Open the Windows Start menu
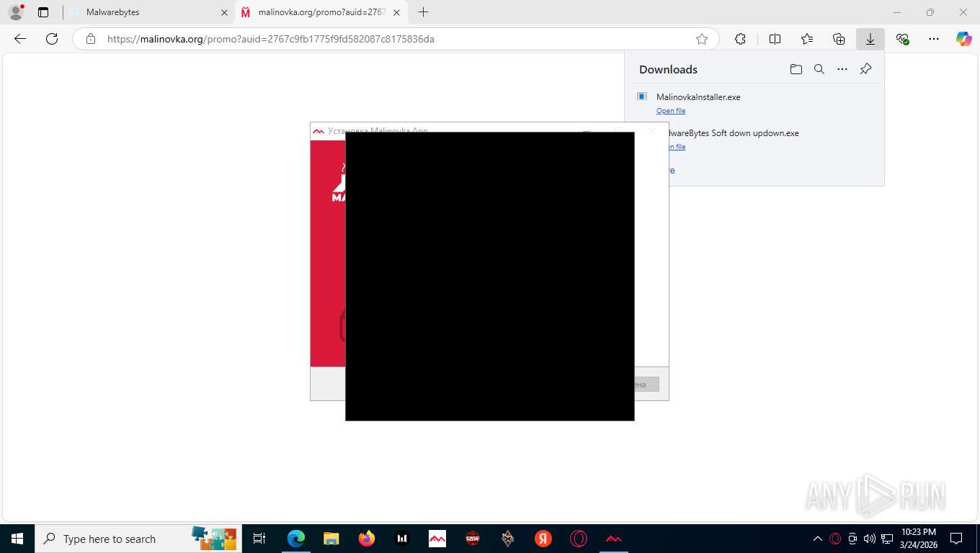980x553 pixels. click(x=17, y=539)
